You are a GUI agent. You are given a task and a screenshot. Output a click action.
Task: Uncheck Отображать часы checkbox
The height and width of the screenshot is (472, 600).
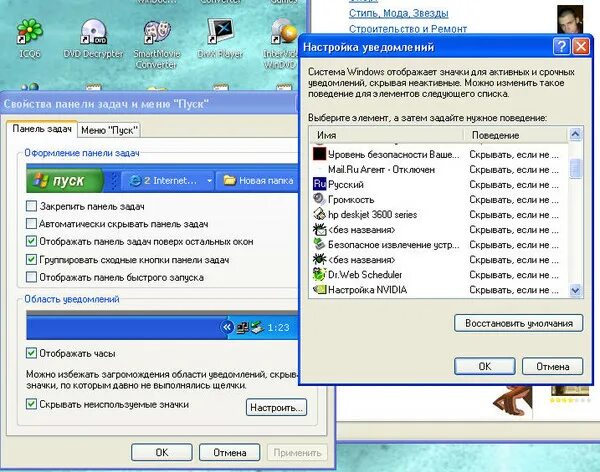click(x=31, y=353)
